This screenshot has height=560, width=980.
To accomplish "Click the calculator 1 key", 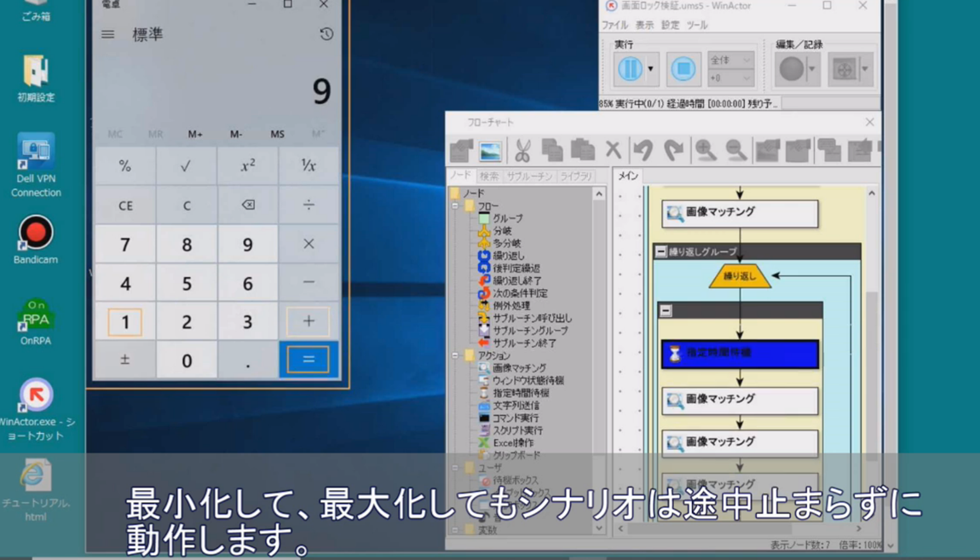I will pos(125,321).
